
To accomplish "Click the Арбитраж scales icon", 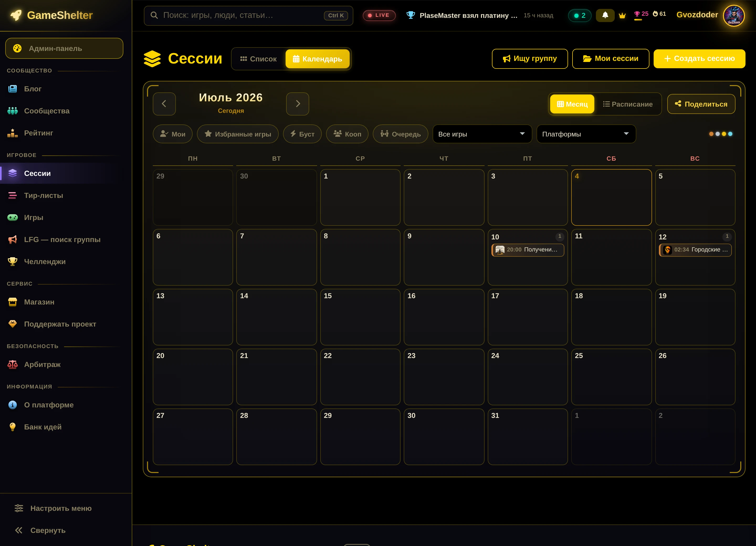I will click(13, 364).
